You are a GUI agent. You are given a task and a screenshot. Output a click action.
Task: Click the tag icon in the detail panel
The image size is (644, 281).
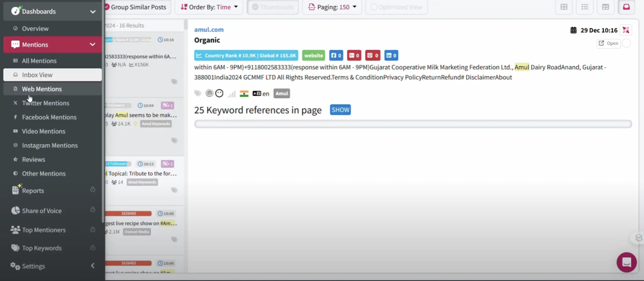(x=198, y=93)
